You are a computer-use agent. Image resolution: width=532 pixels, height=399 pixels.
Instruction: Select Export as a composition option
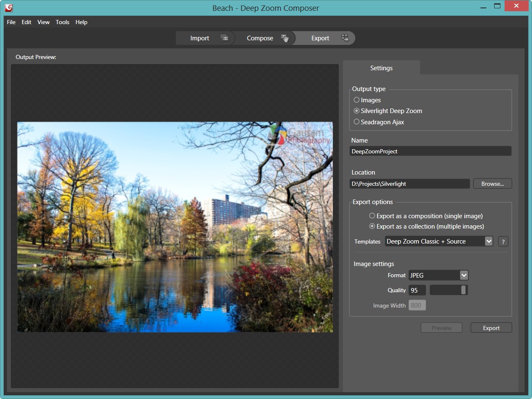372,216
